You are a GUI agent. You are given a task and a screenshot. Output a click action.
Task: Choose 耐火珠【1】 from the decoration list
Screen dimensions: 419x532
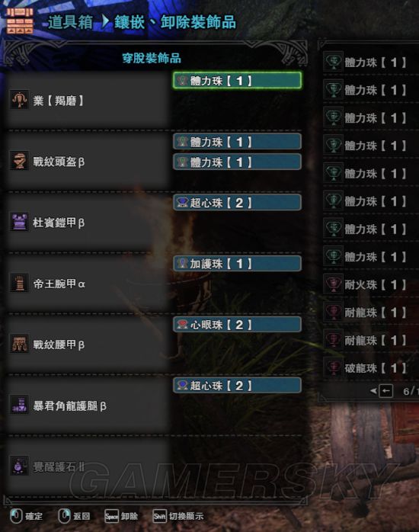coord(371,284)
